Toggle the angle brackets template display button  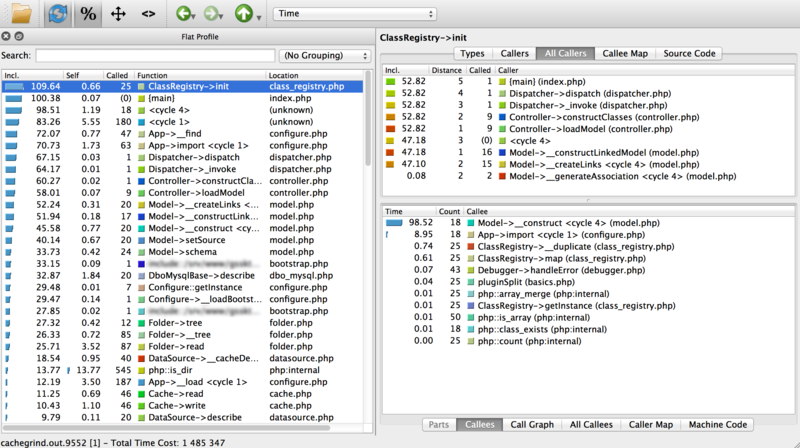click(x=148, y=13)
